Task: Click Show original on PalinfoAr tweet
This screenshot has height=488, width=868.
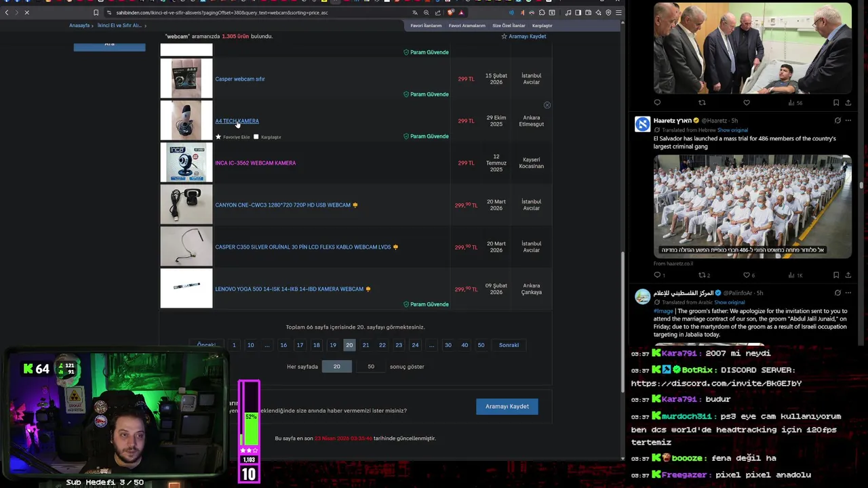Action: tap(730, 302)
